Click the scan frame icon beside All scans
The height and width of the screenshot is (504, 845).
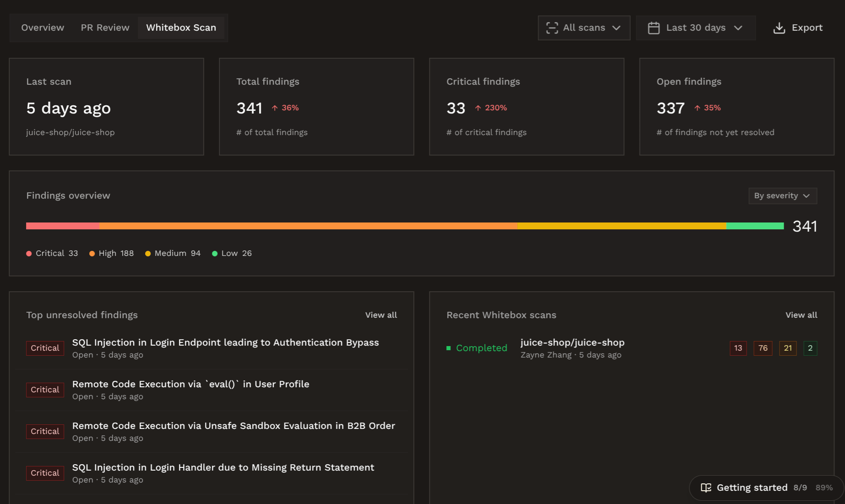pos(552,28)
